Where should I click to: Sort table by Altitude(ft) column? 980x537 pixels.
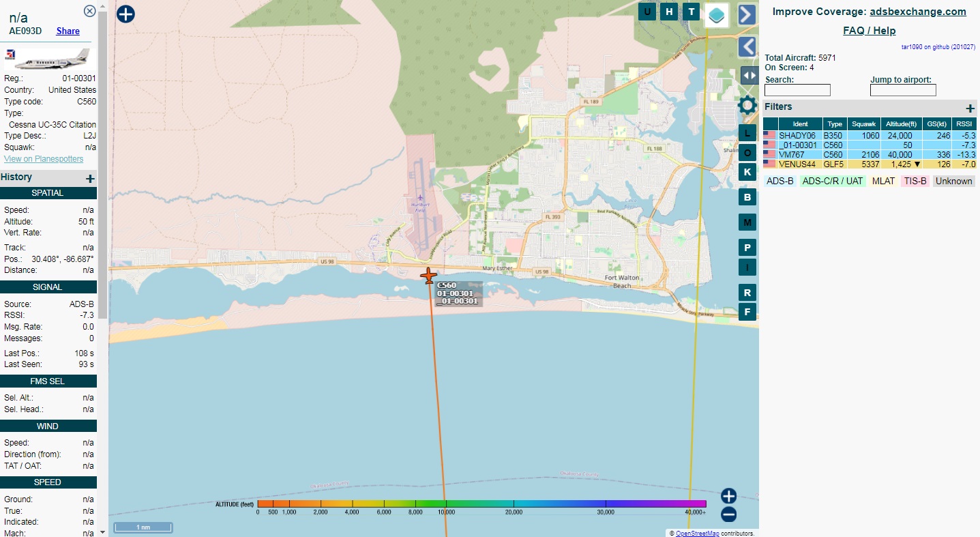pyautogui.click(x=902, y=124)
